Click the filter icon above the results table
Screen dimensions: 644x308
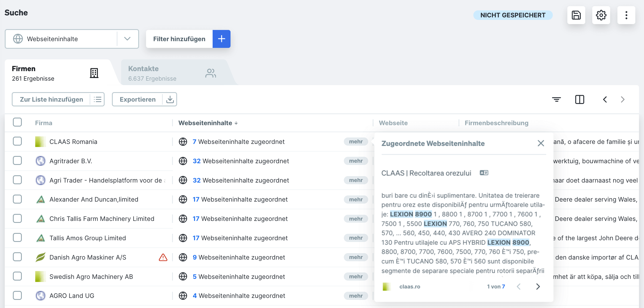(x=556, y=99)
